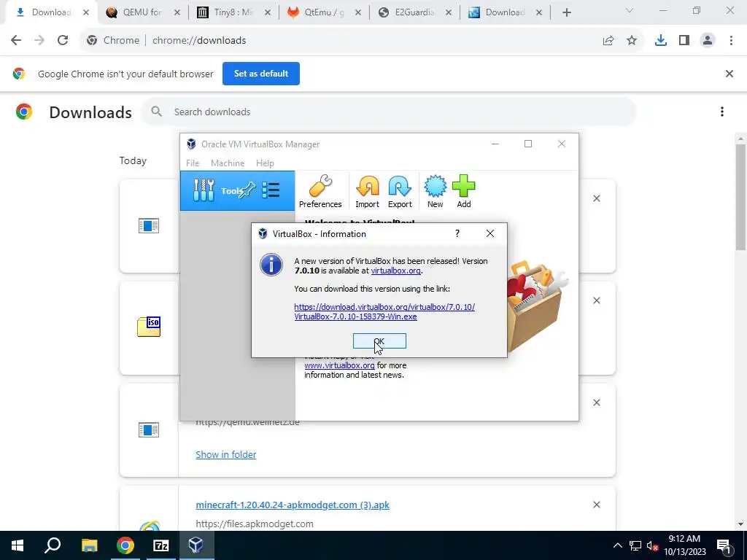747x560 pixels.
Task: Remove the ISO file download entry
Action: coord(597,300)
